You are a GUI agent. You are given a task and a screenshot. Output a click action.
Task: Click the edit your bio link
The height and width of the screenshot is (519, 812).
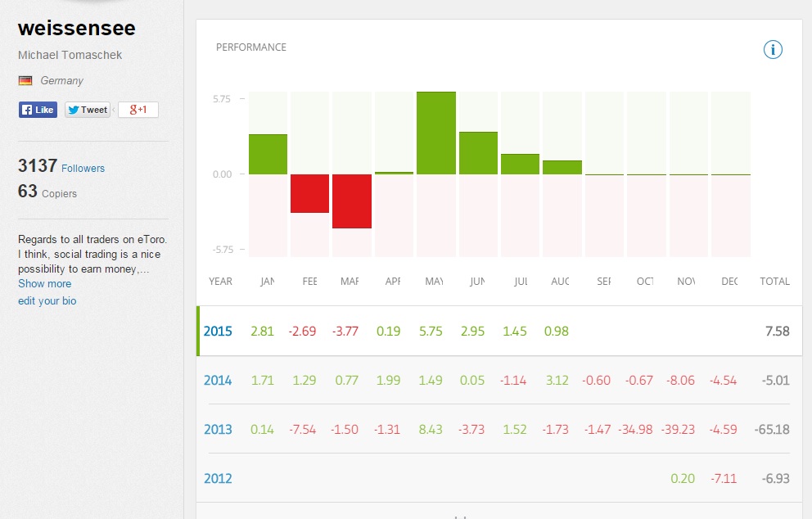tap(47, 301)
